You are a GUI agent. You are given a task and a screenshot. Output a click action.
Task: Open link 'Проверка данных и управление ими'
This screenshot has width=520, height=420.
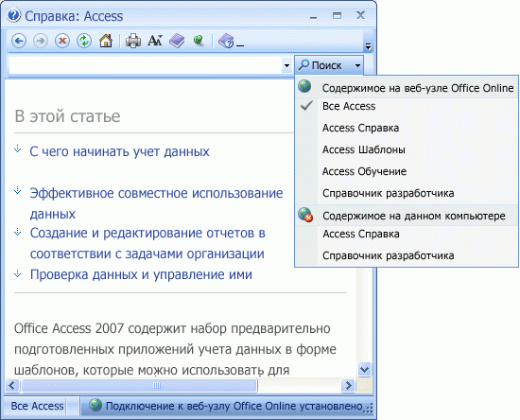[141, 274]
